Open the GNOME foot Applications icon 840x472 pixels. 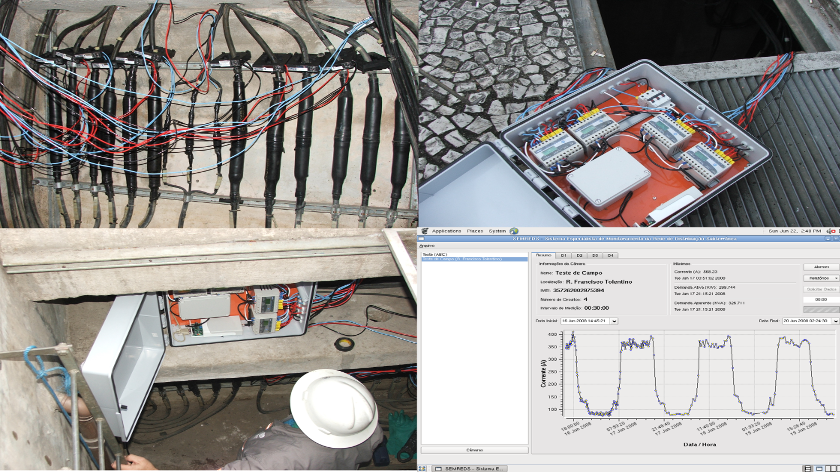pos(424,231)
